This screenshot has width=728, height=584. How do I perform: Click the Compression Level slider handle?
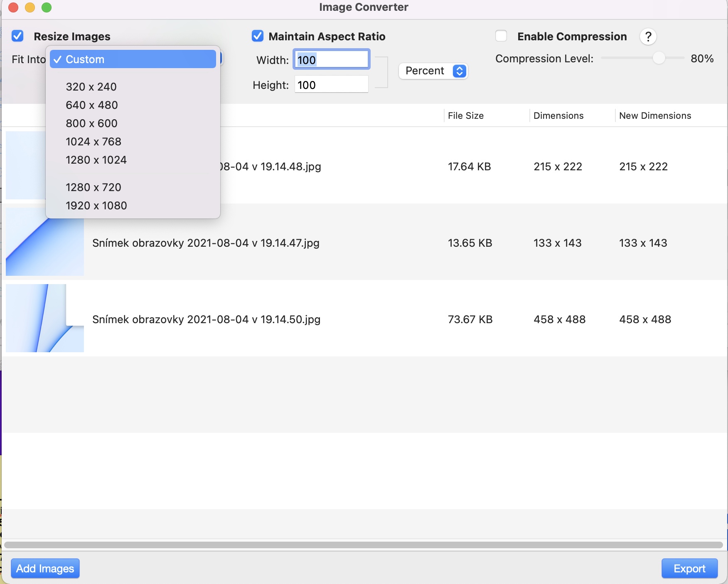pos(659,58)
